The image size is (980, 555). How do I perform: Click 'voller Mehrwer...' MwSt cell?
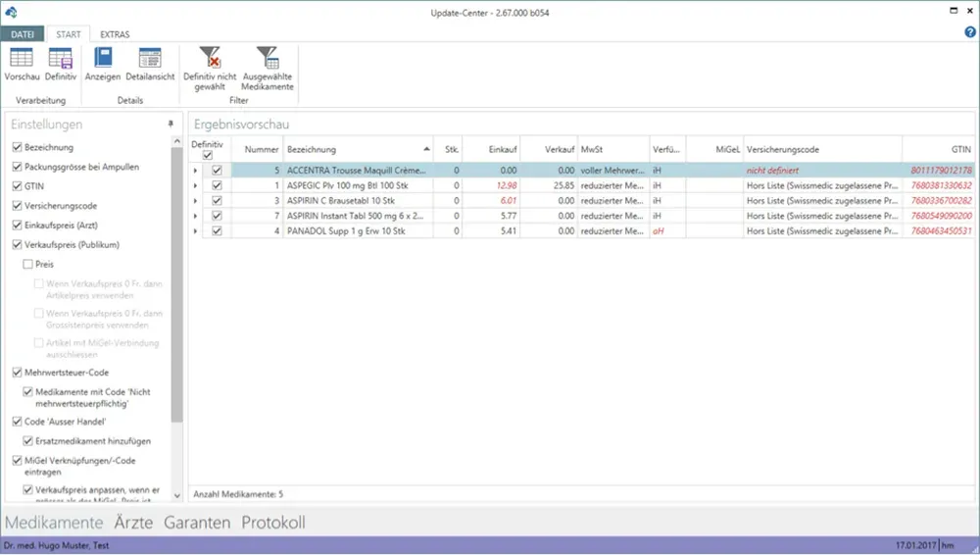point(613,171)
